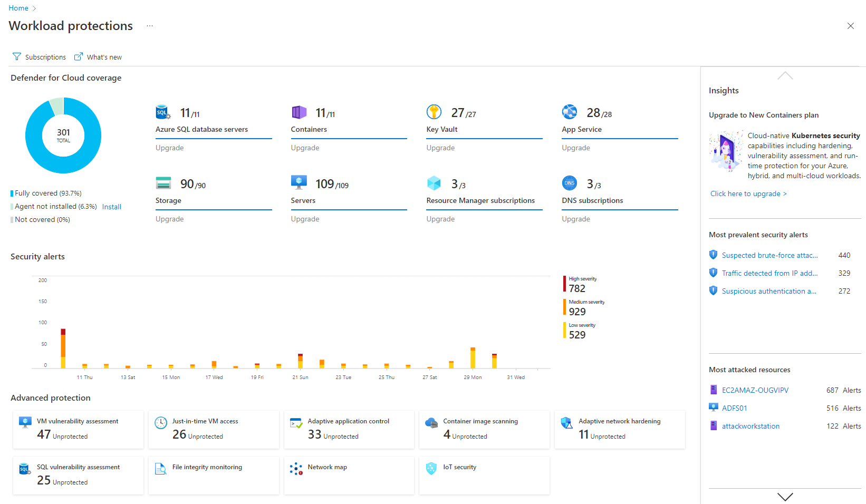866x504 pixels.
Task: Click the Home breadcrumb link
Action: [x=18, y=8]
